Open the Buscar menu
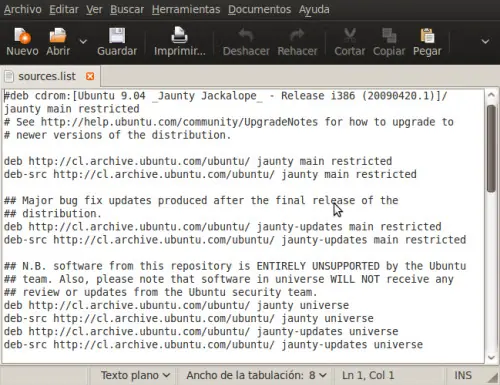 pyautogui.click(x=127, y=9)
